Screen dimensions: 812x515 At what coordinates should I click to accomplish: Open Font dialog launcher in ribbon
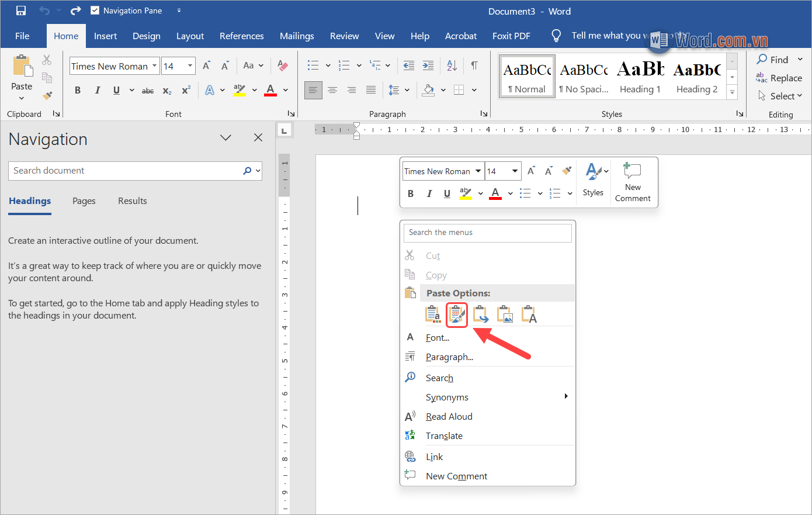click(291, 113)
